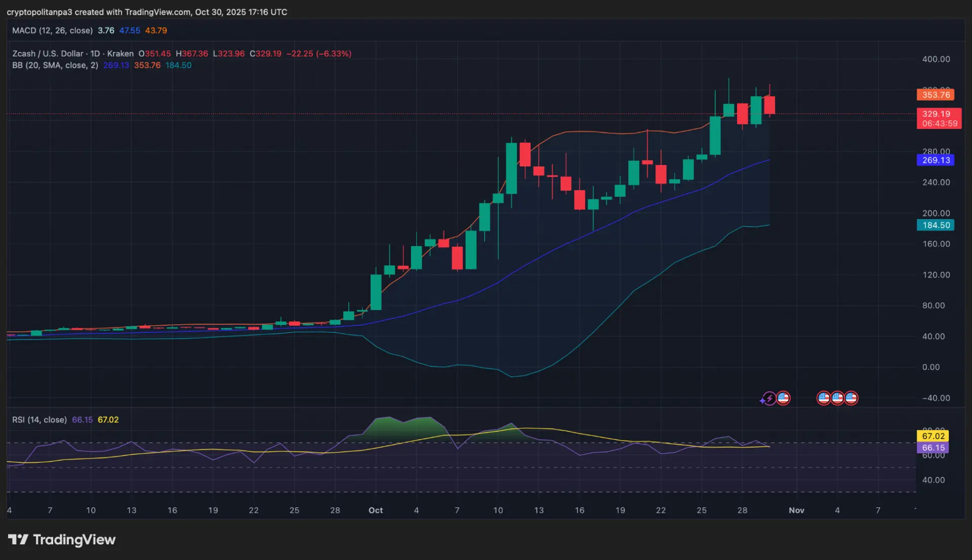The height and width of the screenshot is (560, 972).
Task: Click the middle US flag economic event icon
Action: coord(837,398)
